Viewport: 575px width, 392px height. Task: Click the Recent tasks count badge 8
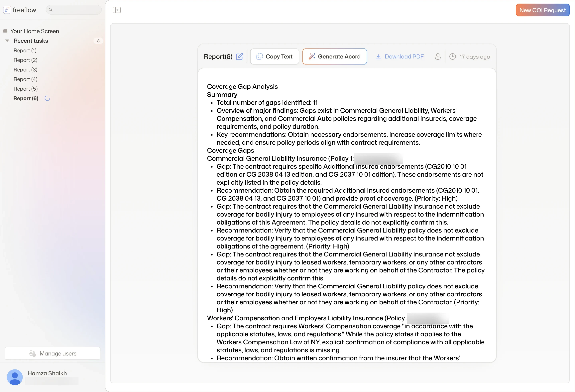tap(98, 41)
